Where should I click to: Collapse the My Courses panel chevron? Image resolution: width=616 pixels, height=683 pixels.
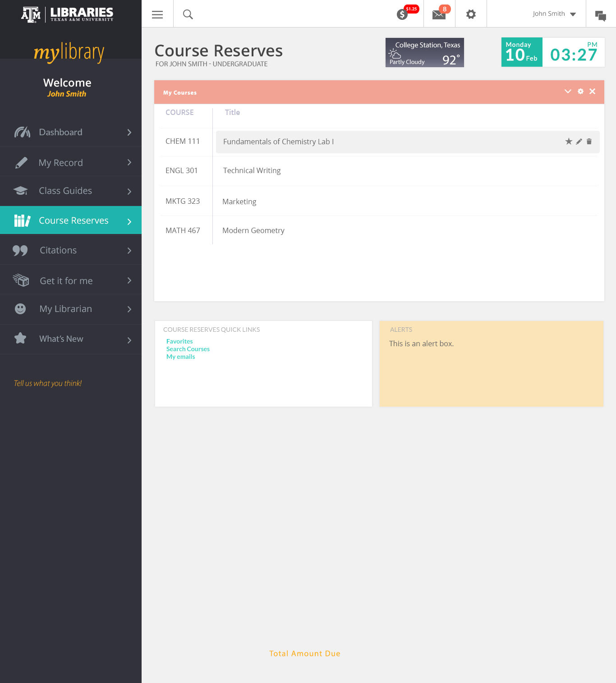click(x=568, y=92)
